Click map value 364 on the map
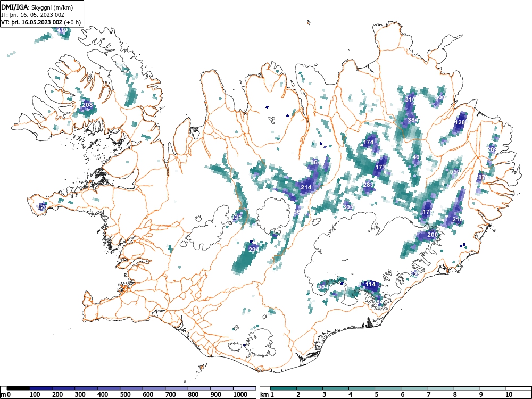 315,162
